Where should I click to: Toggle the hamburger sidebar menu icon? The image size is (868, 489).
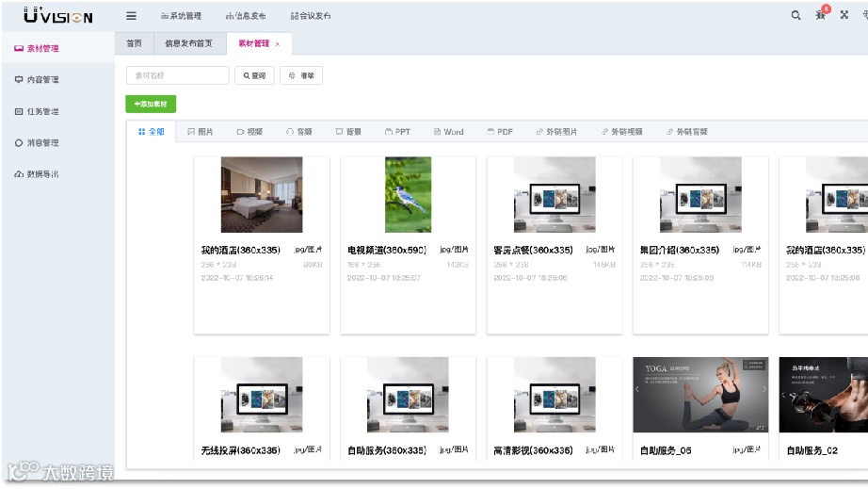[131, 16]
